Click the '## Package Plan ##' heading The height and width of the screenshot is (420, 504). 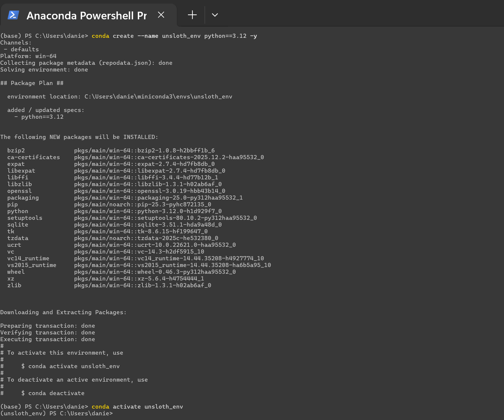(32, 83)
